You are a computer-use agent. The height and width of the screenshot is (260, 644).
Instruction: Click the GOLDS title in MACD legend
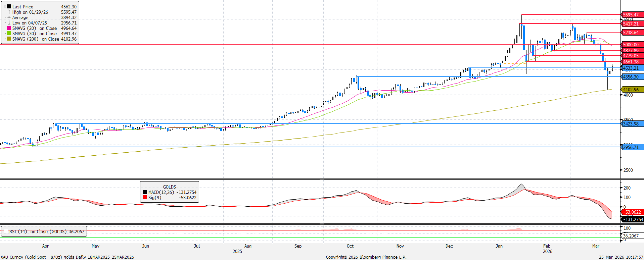coord(169,187)
